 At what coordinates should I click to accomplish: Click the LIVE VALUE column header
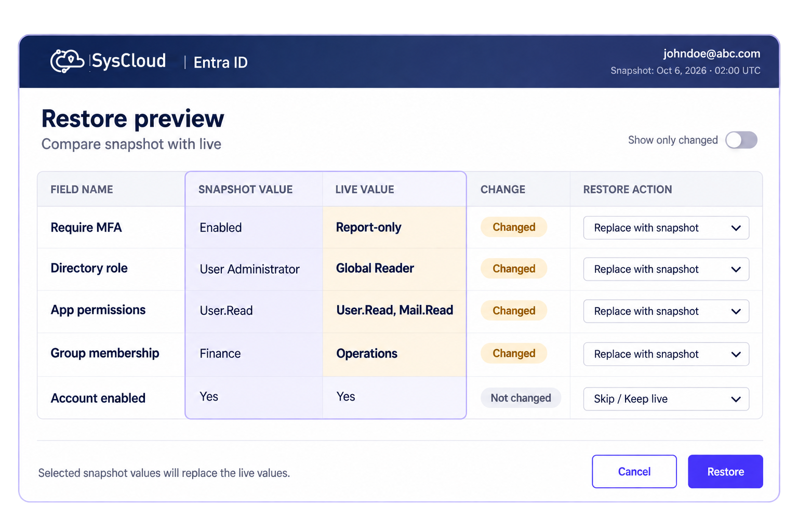[365, 190]
